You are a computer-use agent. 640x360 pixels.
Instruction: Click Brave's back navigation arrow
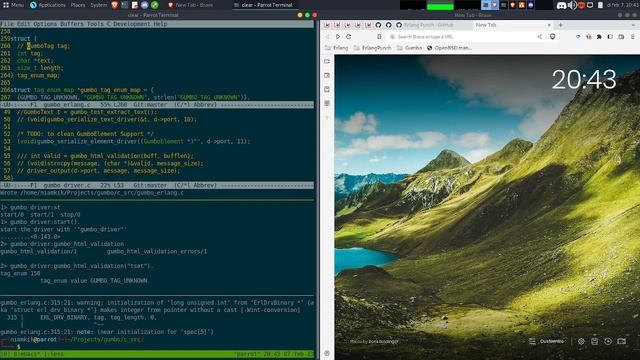pyautogui.click(x=327, y=37)
